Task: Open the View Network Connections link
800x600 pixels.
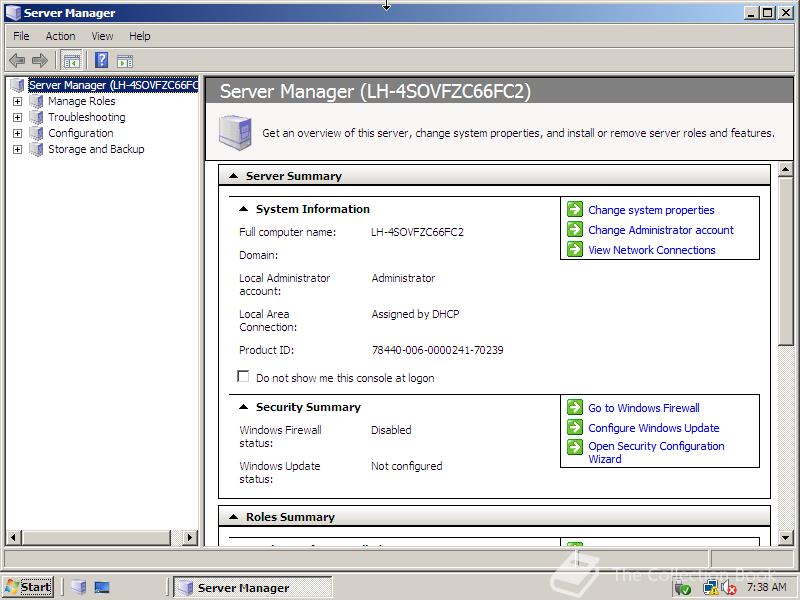Action: tap(652, 250)
